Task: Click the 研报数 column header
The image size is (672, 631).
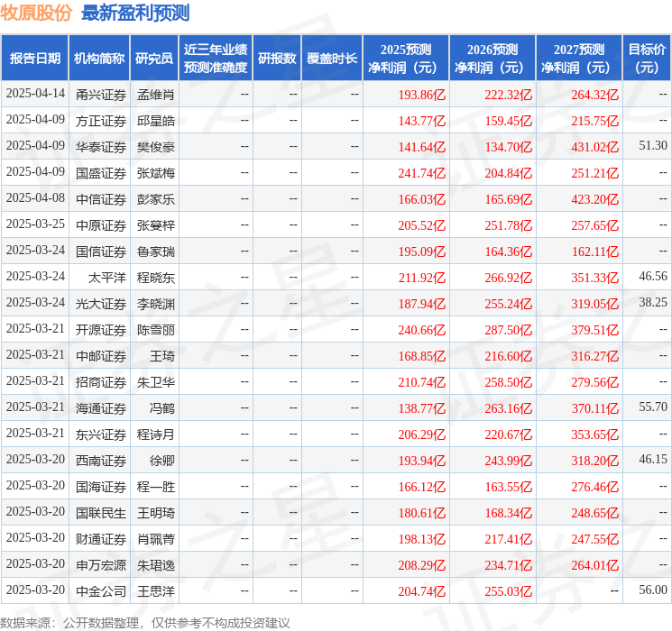Action: (x=277, y=58)
